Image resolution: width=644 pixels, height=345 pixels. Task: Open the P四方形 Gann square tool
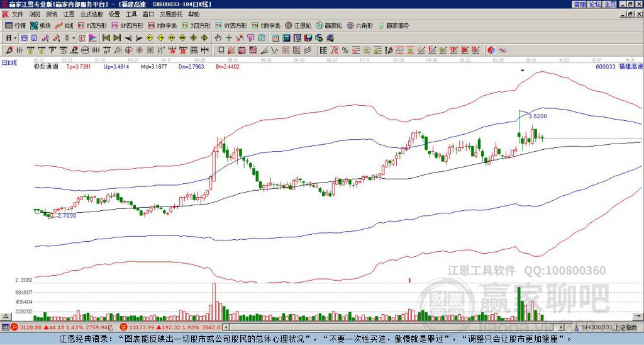click(x=92, y=25)
